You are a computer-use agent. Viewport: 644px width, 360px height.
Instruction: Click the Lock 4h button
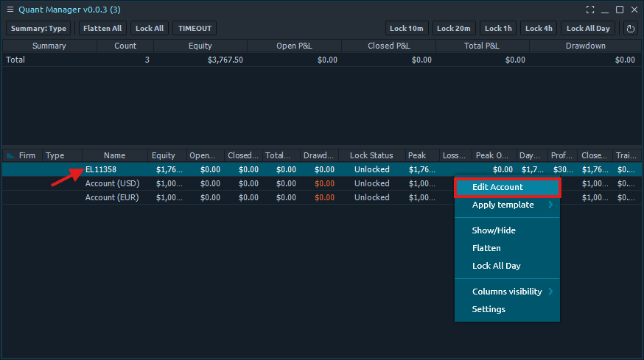pos(538,29)
